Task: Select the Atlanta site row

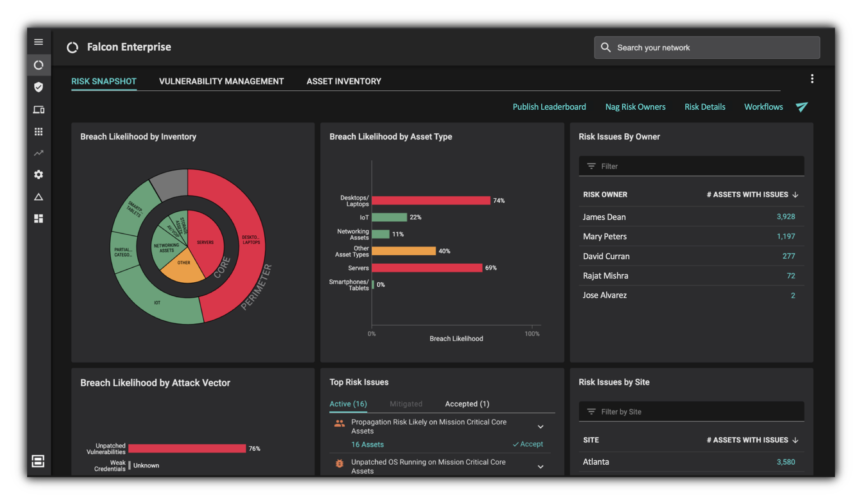Action: pyautogui.click(x=691, y=462)
